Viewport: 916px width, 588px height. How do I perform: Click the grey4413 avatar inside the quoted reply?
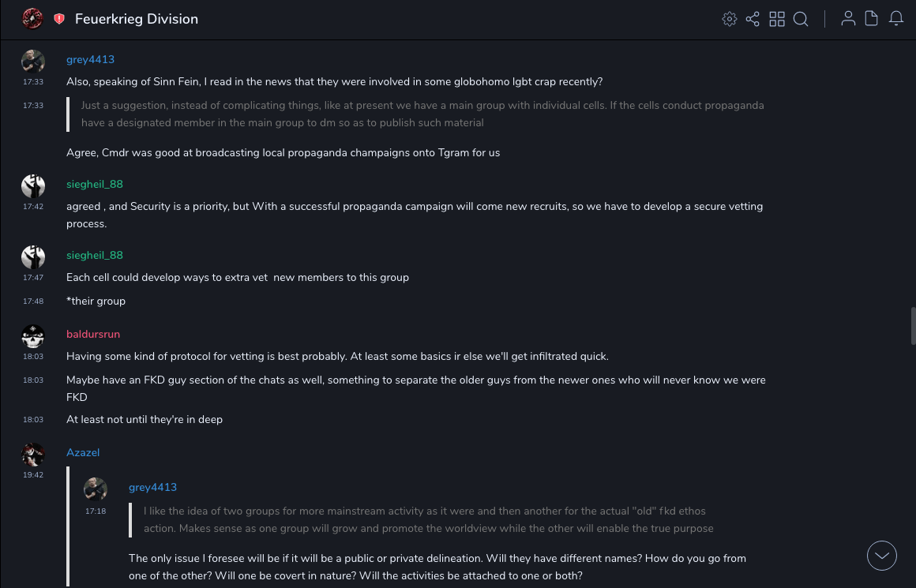click(x=96, y=489)
